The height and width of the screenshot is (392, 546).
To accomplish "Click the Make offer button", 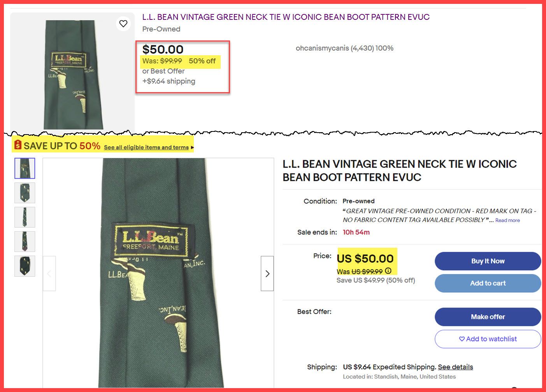I will tap(488, 317).
